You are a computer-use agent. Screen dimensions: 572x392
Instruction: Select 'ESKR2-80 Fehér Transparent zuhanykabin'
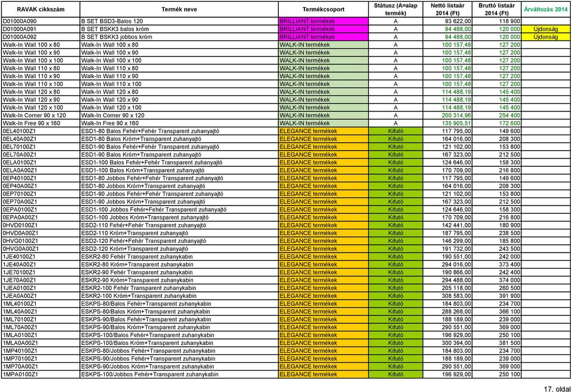click(x=137, y=256)
